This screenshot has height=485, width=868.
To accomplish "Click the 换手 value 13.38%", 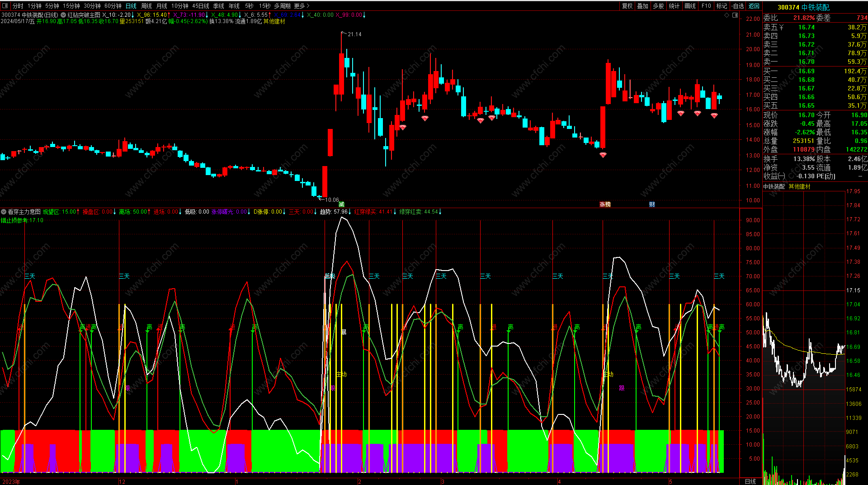I will pyautogui.click(x=804, y=159).
